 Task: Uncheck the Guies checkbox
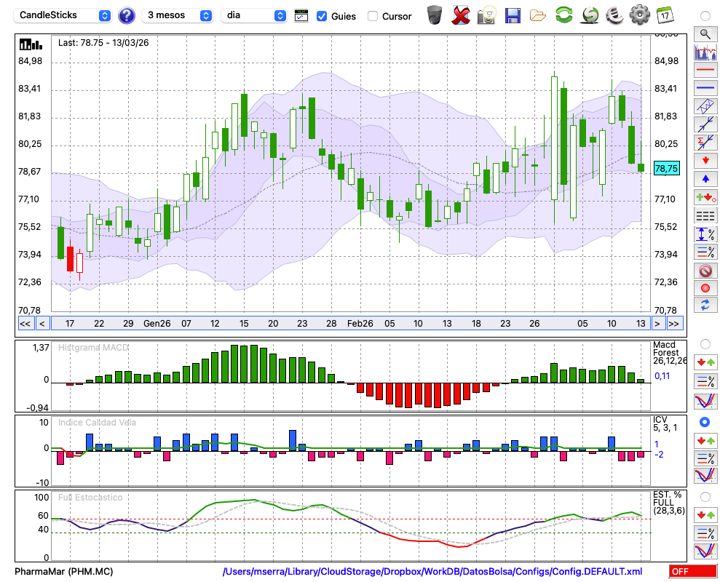(x=322, y=16)
